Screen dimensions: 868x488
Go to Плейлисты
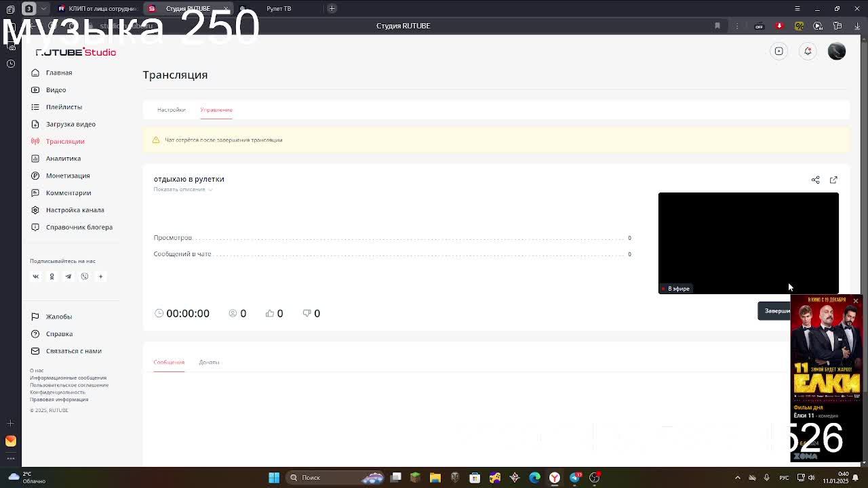(x=56, y=107)
